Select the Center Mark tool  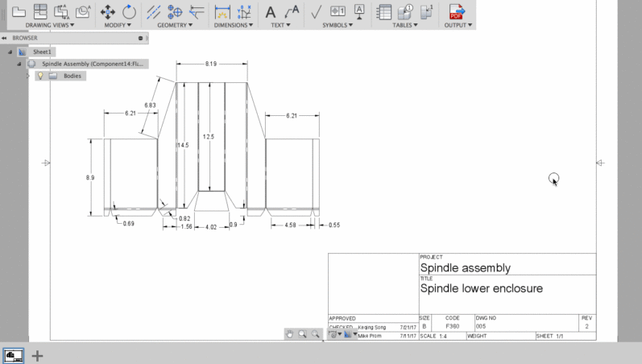tap(175, 12)
